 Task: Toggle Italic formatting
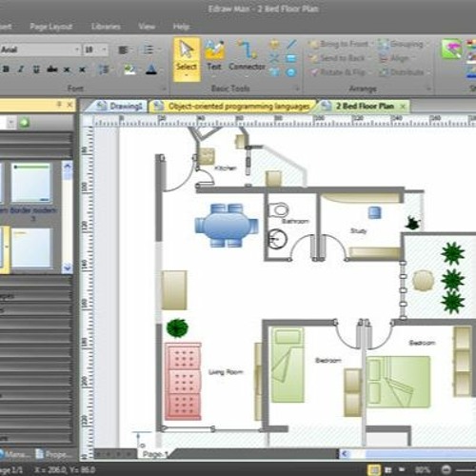tap(21, 69)
